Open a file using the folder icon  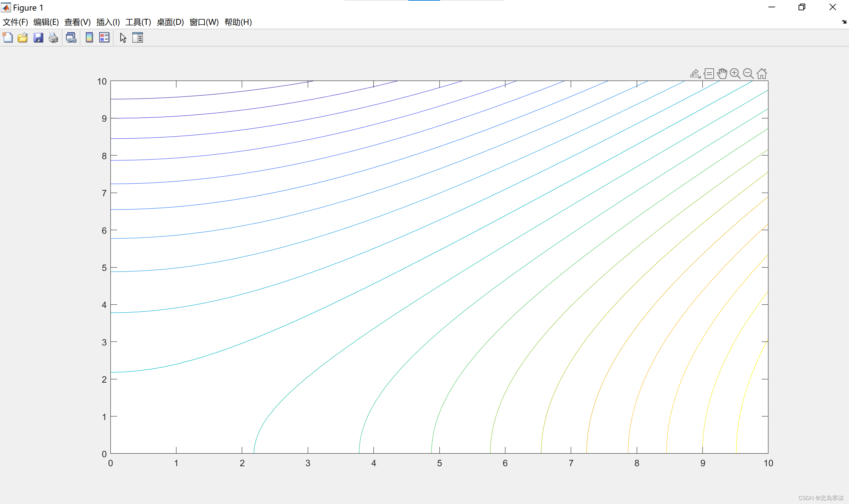pyautogui.click(x=23, y=38)
